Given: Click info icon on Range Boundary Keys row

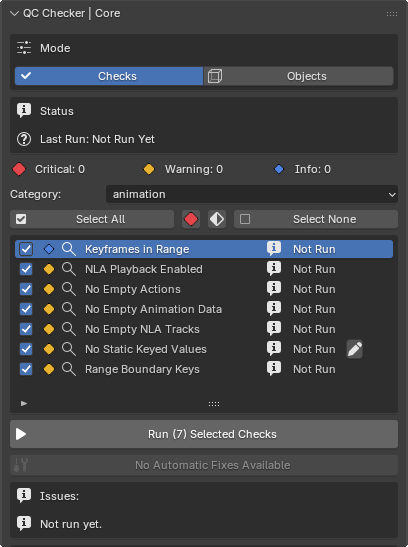Looking at the screenshot, I should click(274, 368).
